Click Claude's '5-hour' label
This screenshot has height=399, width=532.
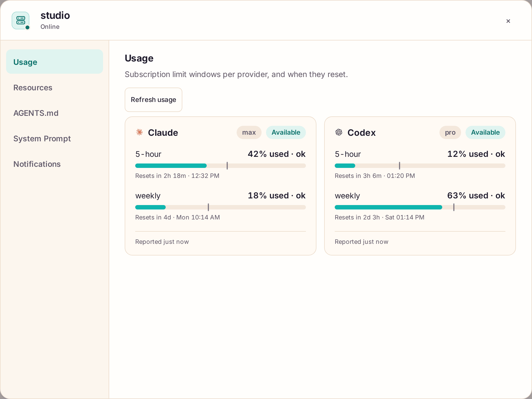coord(148,154)
